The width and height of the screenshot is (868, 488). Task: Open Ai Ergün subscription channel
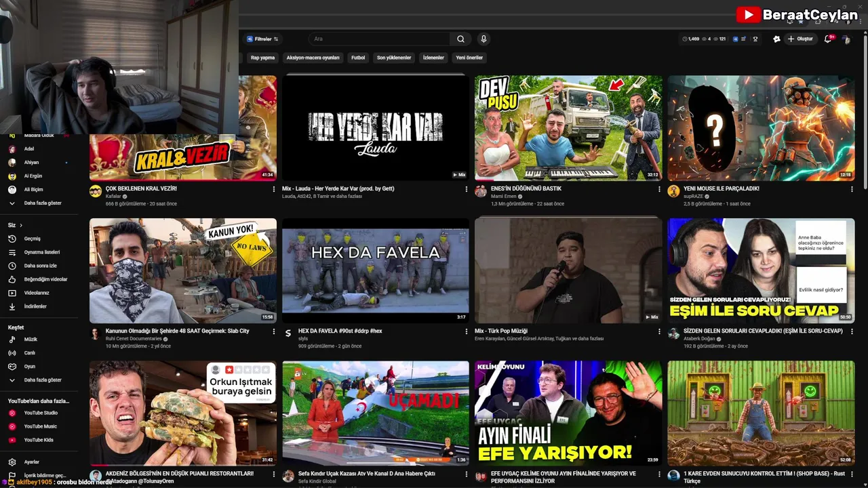(x=33, y=176)
